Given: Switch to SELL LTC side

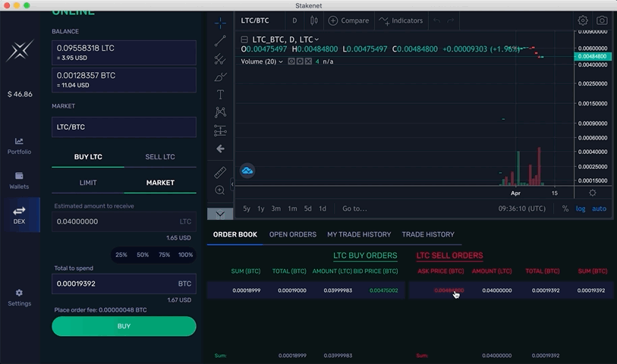Looking at the screenshot, I should click(160, 157).
